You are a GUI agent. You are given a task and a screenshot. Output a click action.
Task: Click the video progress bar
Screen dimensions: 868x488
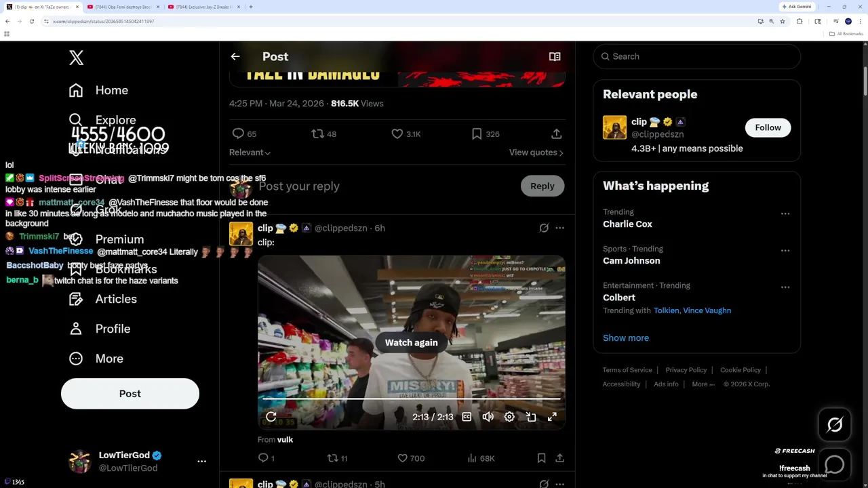[x=412, y=399]
